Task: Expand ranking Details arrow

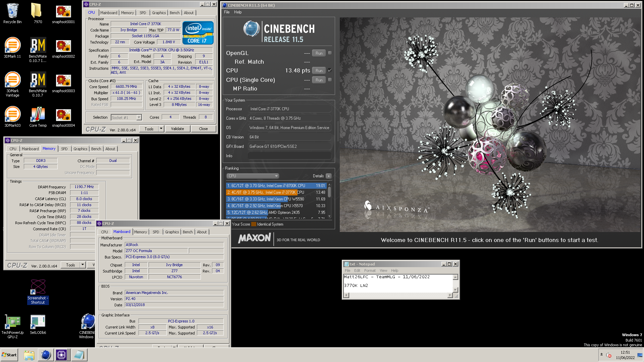Action: point(329,176)
